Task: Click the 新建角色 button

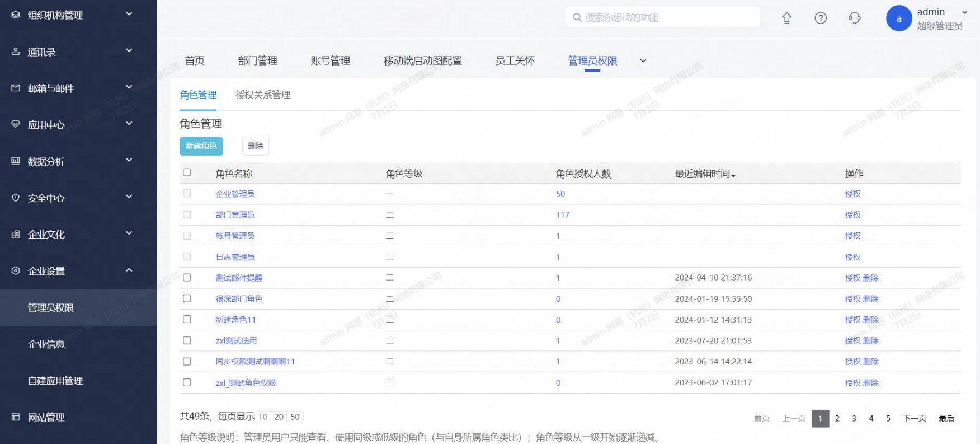Action: [x=201, y=146]
